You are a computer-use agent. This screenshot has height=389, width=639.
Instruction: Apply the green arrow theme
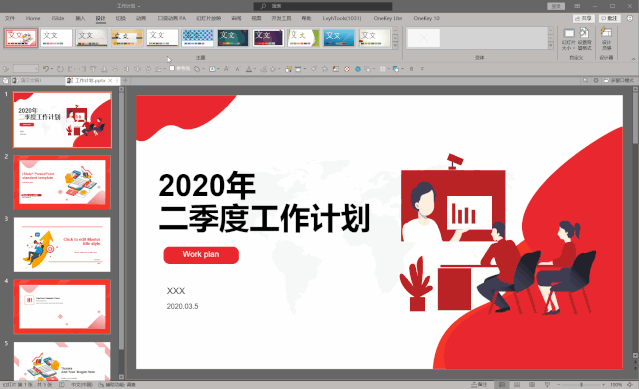point(303,37)
